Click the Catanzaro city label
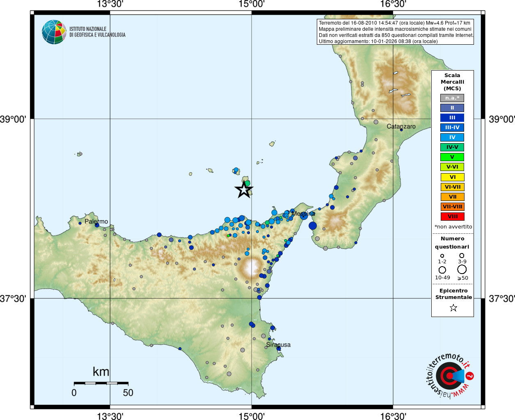This screenshot has height=420, width=515. (401, 126)
